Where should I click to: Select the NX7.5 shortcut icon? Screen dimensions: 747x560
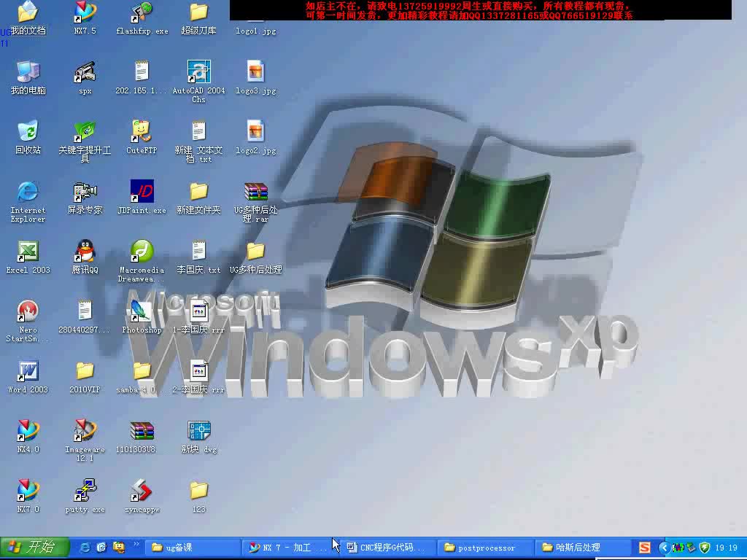click(x=85, y=12)
